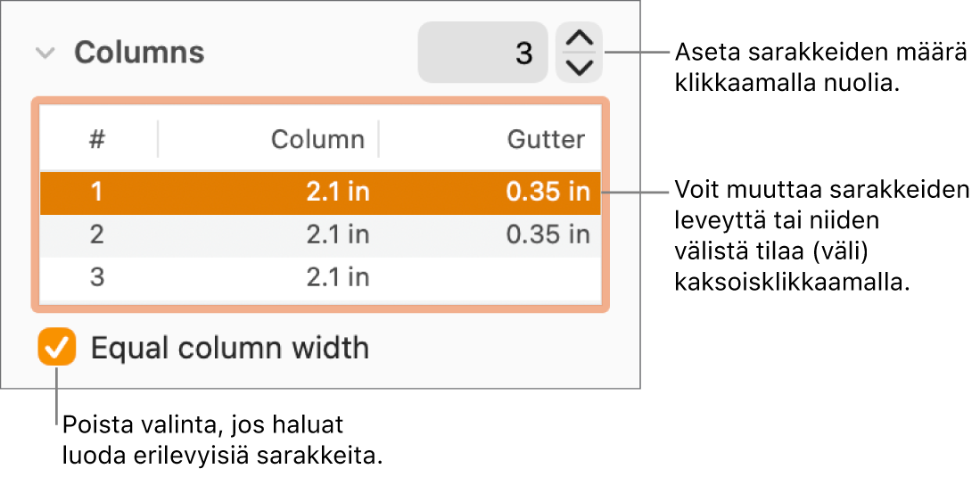Click row 1 column width 2.1 in
The width and height of the screenshot is (980, 477).
point(337,193)
